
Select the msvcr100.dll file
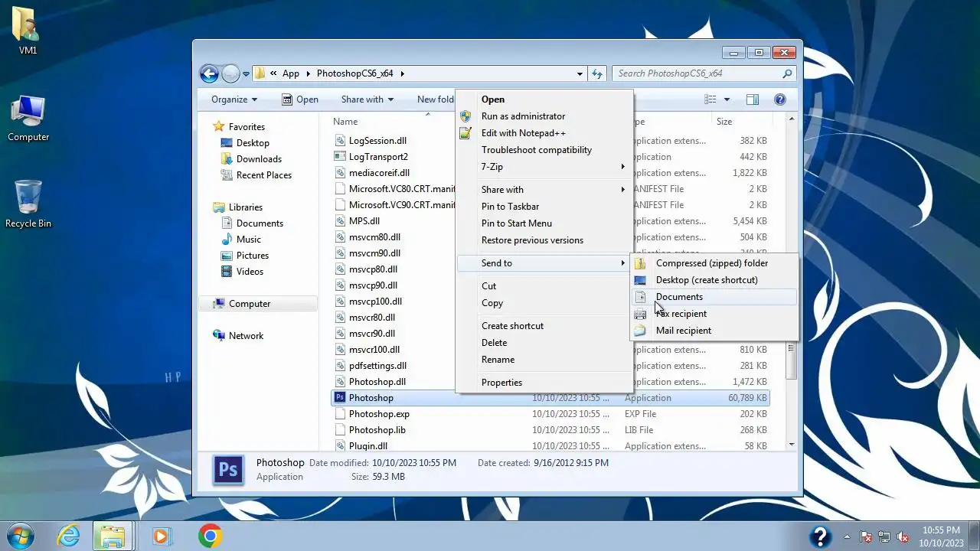click(x=374, y=350)
